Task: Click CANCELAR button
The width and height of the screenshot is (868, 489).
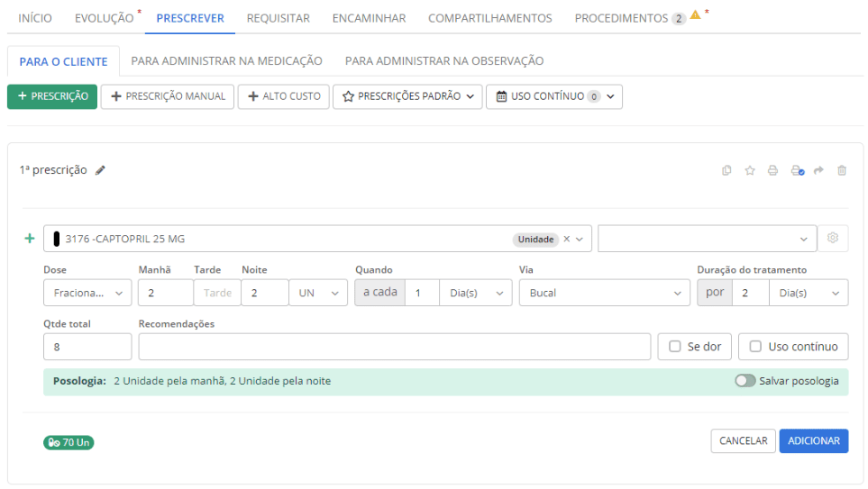Action: tap(743, 441)
